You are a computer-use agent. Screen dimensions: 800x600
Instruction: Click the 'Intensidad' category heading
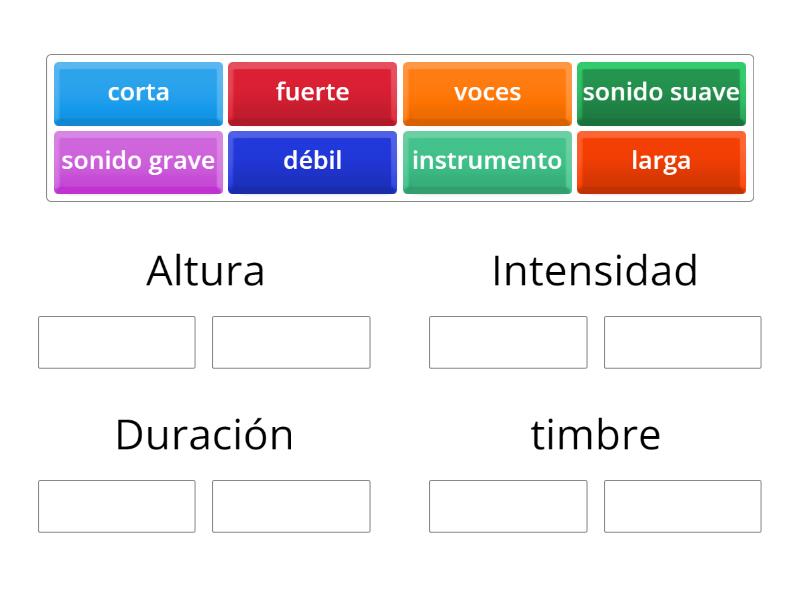595,269
